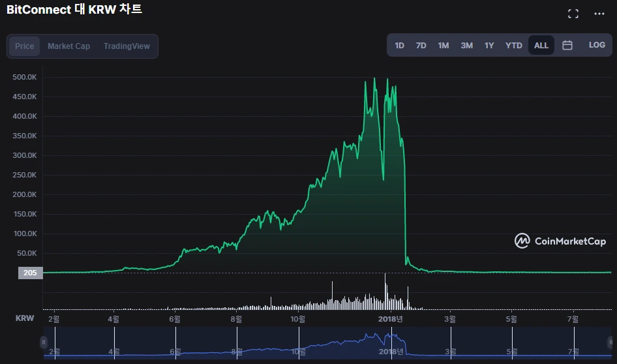Click the 10월 x-axis label
Image resolution: width=617 pixels, height=364 pixels.
coord(298,319)
